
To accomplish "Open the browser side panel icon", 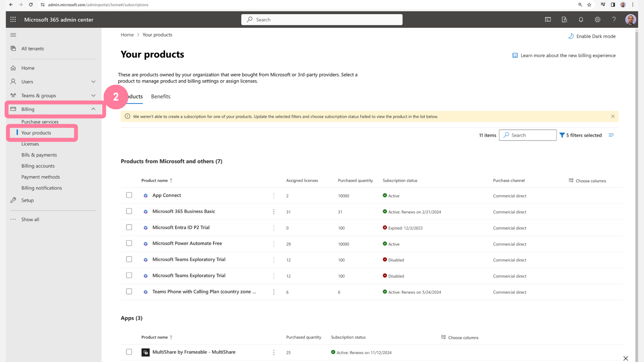I will [613, 5].
